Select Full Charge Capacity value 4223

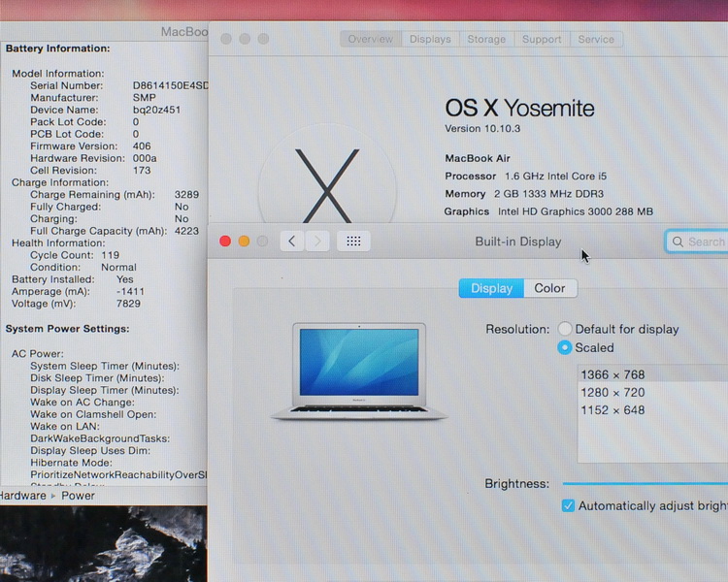[x=186, y=231]
